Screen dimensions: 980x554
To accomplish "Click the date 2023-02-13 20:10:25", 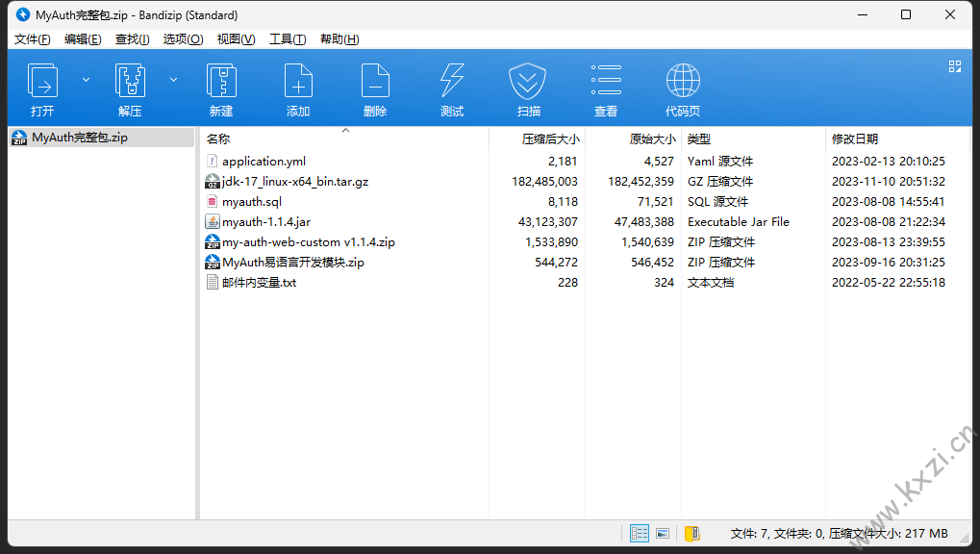I will click(888, 162).
